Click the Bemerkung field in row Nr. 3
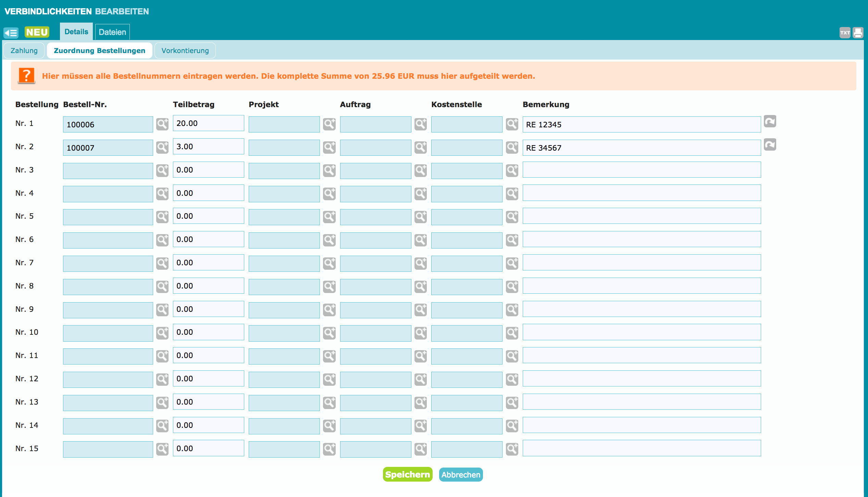 [641, 170]
